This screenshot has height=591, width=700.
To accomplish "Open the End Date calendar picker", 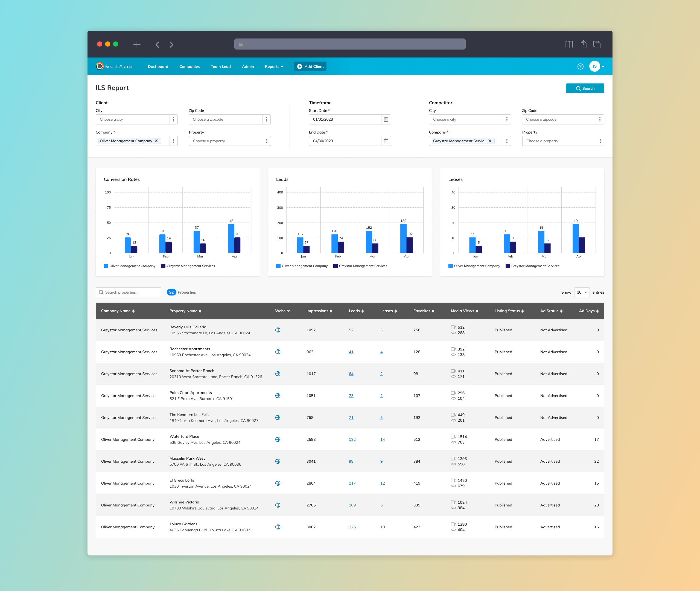I will (x=386, y=141).
